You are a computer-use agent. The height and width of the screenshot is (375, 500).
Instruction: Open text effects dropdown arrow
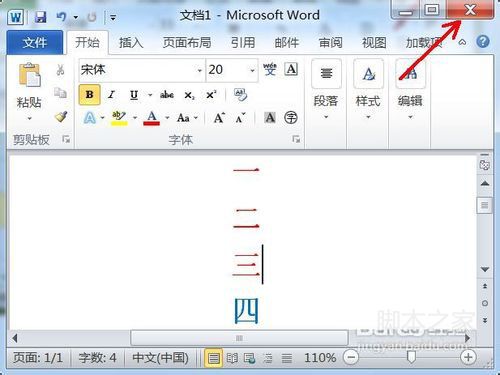(x=102, y=118)
